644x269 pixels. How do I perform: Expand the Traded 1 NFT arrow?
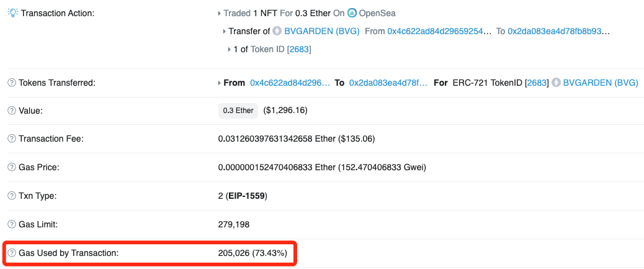(220, 13)
